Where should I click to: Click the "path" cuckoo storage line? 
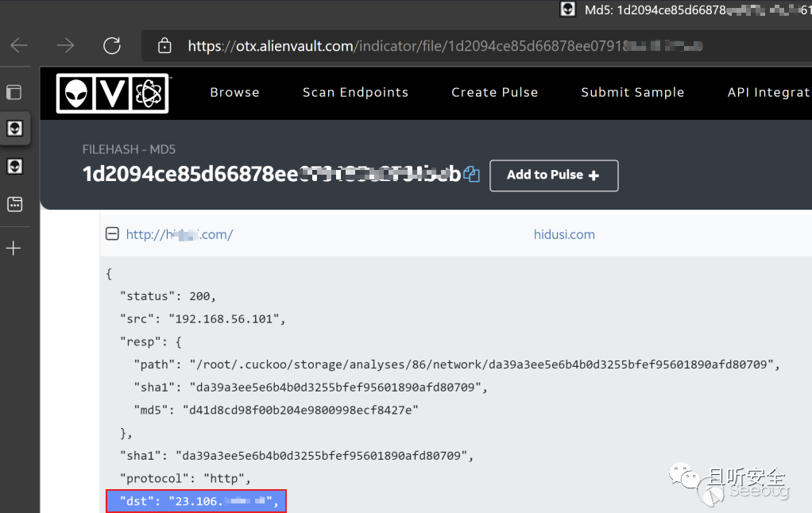[x=457, y=364]
